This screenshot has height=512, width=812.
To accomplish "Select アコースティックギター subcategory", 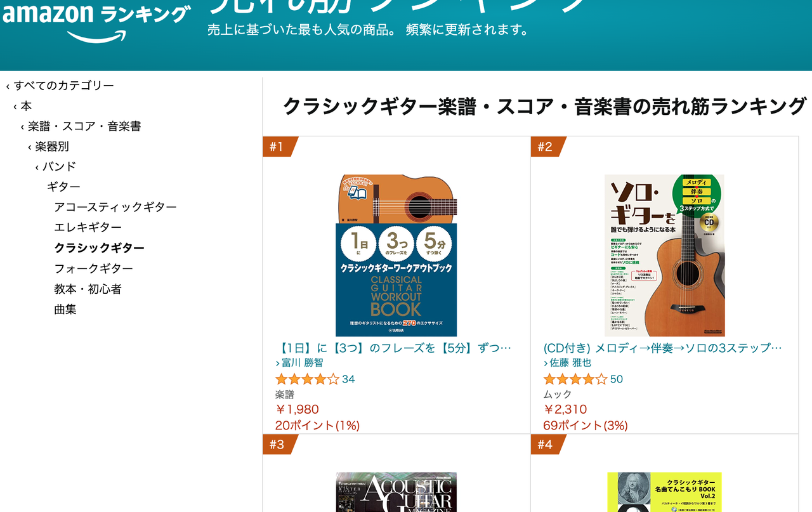I will (x=115, y=207).
